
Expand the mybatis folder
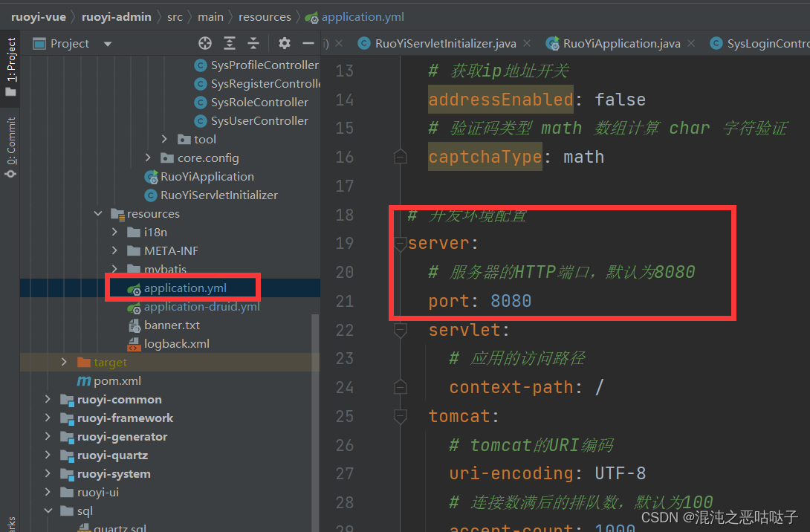(114, 268)
